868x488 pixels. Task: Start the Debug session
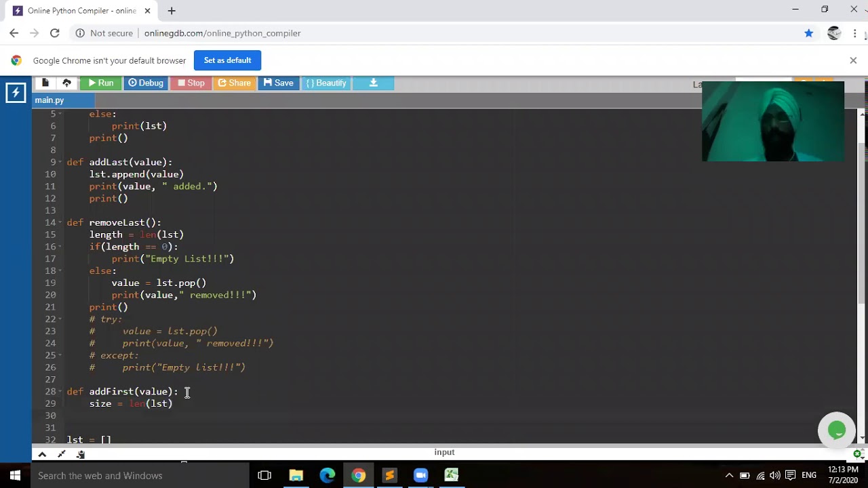tap(146, 83)
